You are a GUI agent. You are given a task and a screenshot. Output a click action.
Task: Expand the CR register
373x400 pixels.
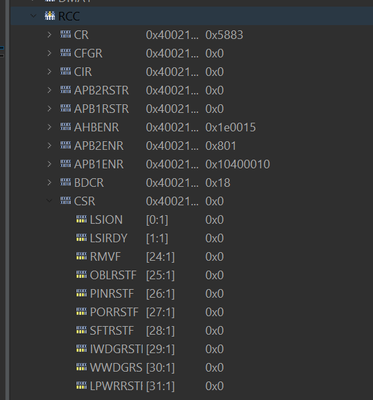click(x=49, y=34)
